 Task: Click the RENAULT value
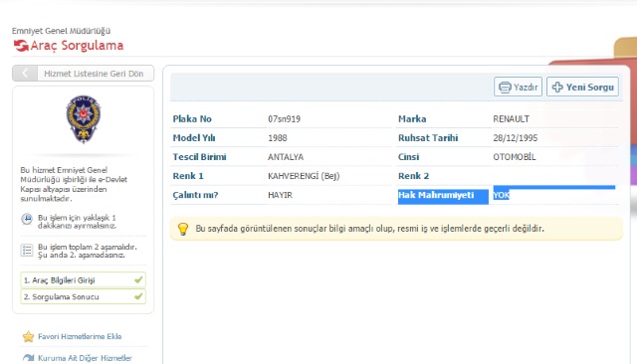[511, 119]
